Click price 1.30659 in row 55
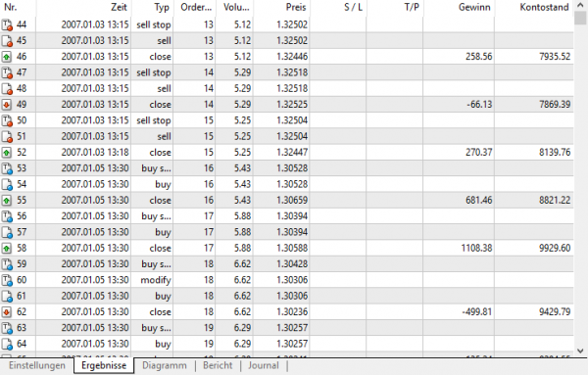Screen dimensions: 588x375 tap(292, 201)
